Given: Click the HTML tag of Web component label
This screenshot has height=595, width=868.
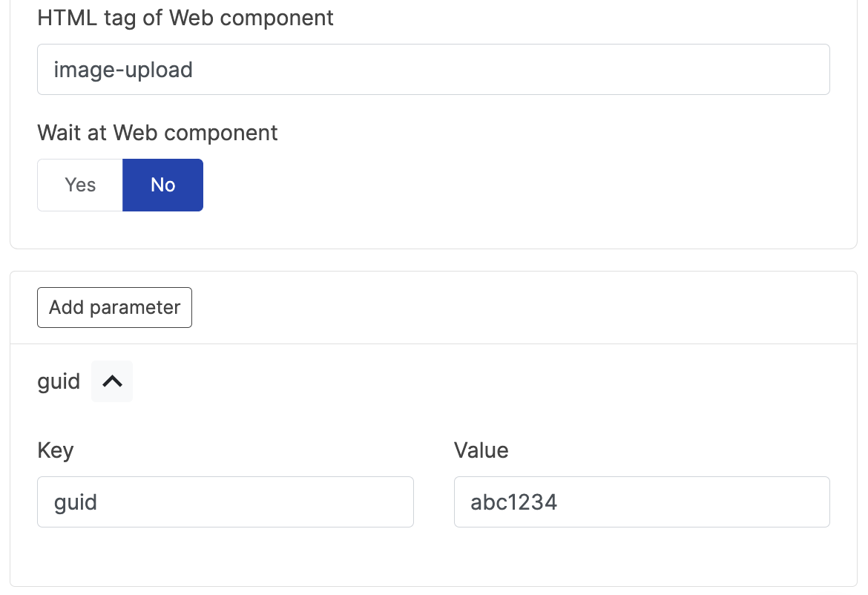Looking at the screenshot, I should [x=185, y=18].
